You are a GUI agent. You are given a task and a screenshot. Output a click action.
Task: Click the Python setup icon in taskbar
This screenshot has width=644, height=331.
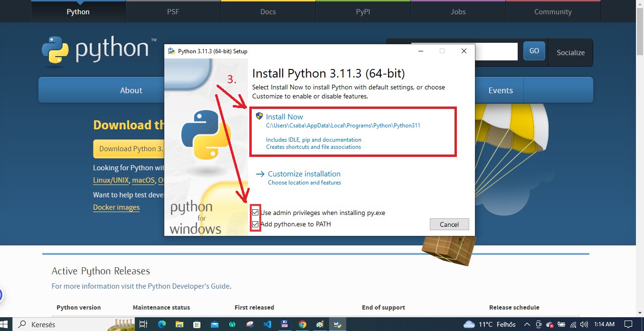tap(338, 324)
